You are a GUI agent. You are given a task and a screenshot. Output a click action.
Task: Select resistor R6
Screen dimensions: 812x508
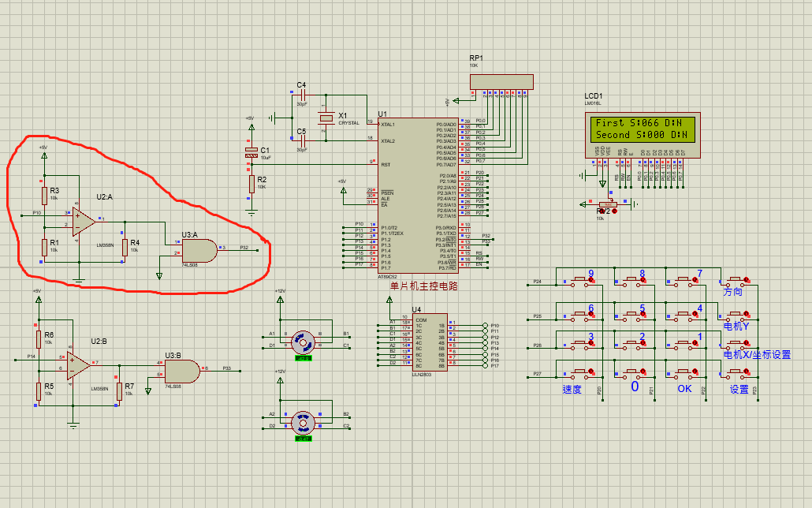(39, 339)
